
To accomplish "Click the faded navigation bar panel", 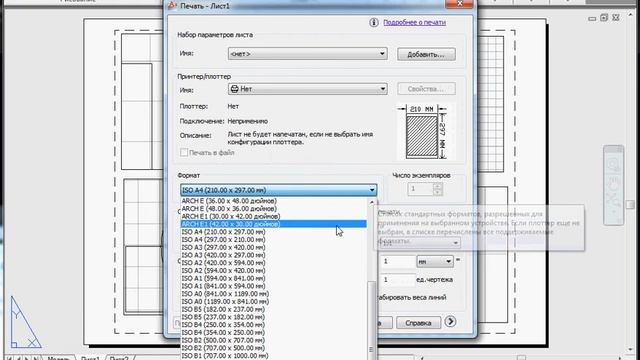I will coord(613,185).
